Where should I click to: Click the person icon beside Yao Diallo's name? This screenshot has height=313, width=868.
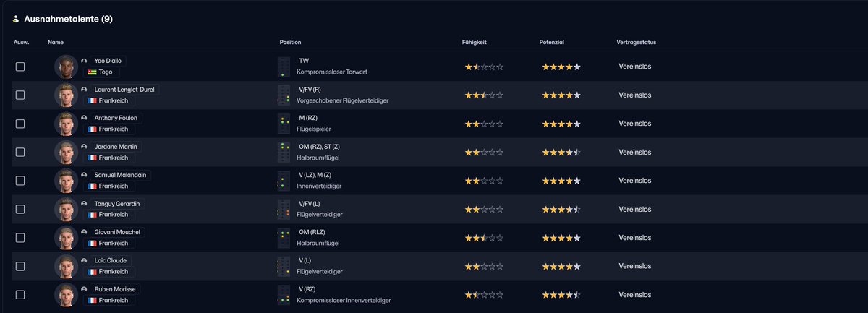point(85,61)
